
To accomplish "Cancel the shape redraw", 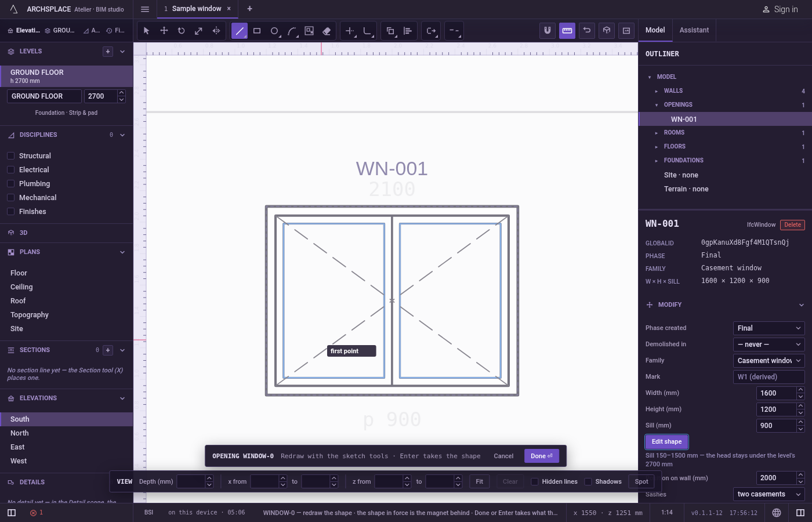I will pos(503,456).
